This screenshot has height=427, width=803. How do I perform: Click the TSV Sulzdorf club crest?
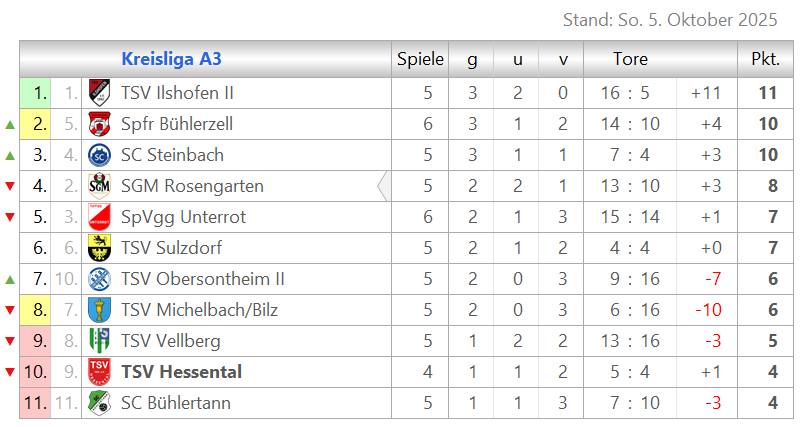click(x=99, y=248)
